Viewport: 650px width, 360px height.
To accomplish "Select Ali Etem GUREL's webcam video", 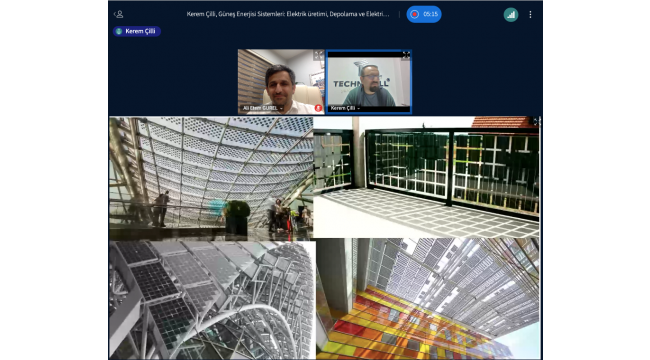I will pyautogui.click(x=281, y=82).
